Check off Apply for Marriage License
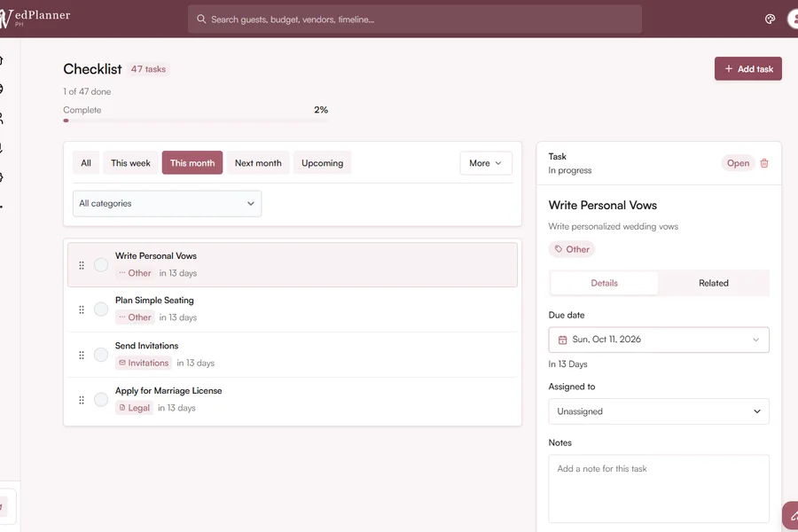This screenshot has width=798, height=532. (101, 400)
